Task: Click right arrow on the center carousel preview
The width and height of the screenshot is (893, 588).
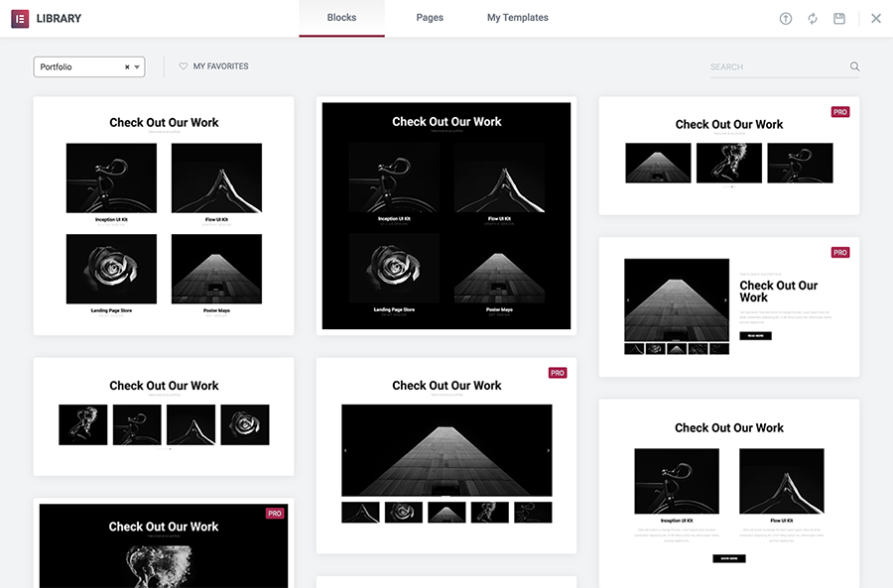Action: [x=548, y=450]
